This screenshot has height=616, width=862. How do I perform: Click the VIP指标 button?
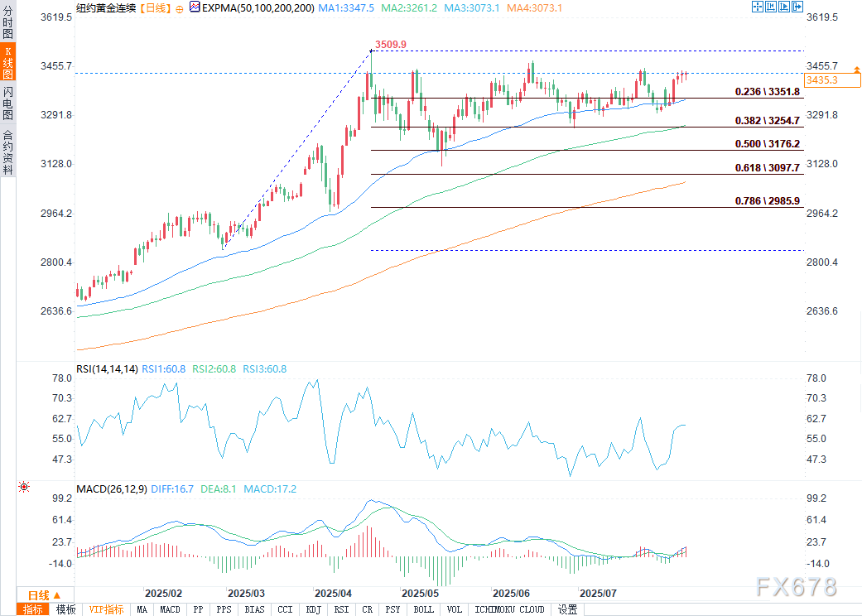click(107, 609)
